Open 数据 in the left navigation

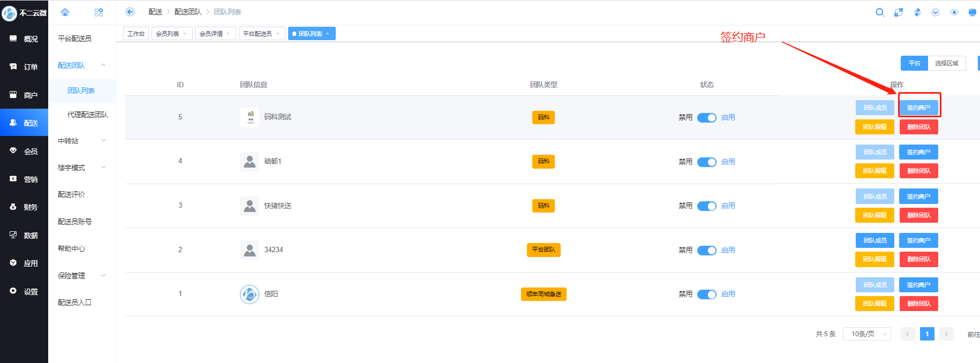click(24, 236)
